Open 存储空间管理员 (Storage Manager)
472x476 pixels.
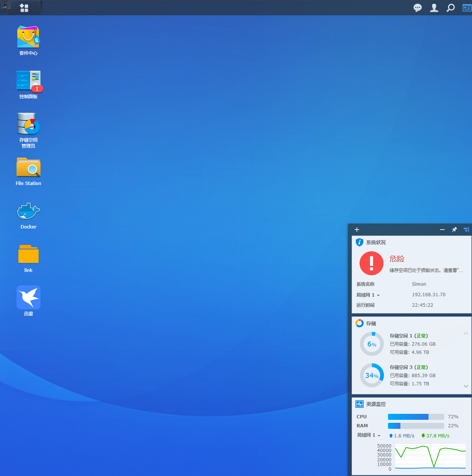tap(28, 130)
